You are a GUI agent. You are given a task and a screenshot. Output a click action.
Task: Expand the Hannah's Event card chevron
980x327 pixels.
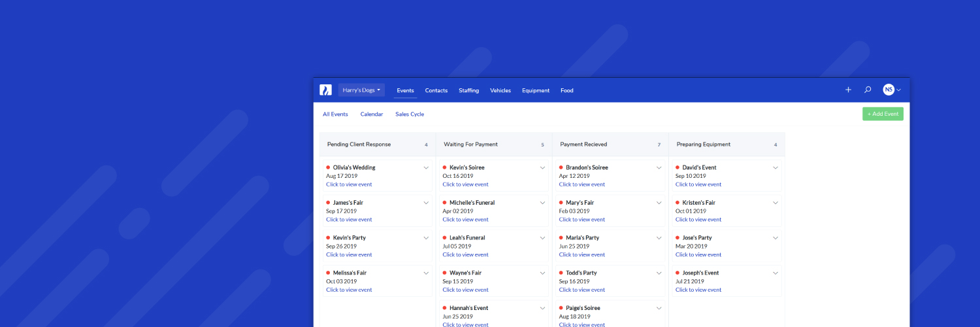[x=542, y=308]
